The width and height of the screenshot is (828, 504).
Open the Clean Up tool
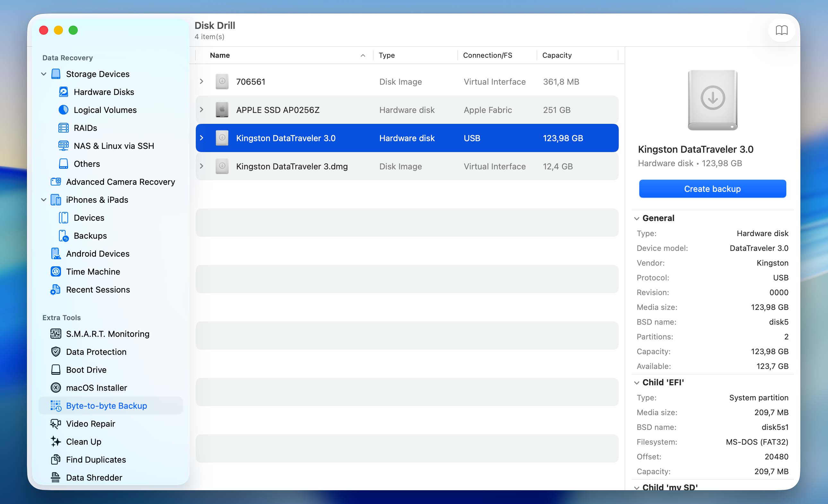point(84,441)
